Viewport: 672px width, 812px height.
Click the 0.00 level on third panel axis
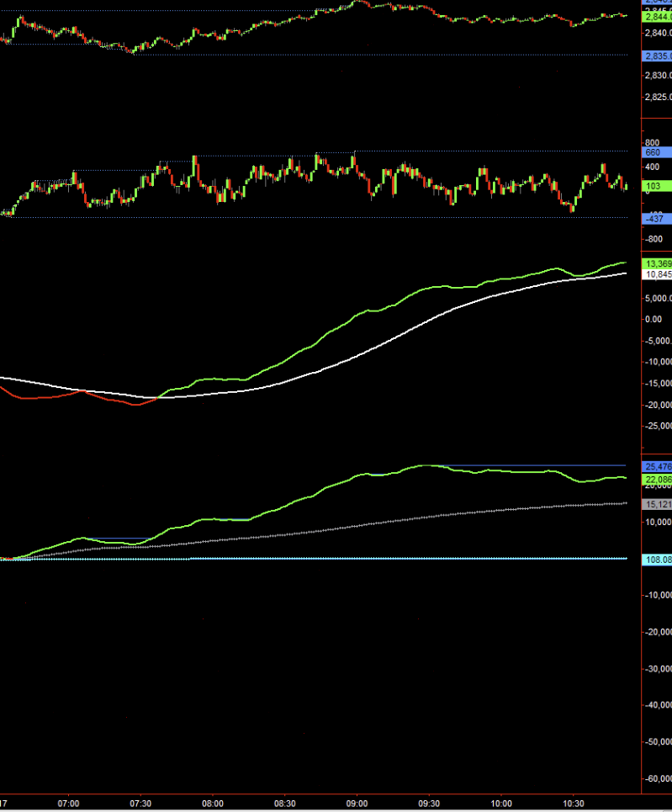[x=653, y=319]
